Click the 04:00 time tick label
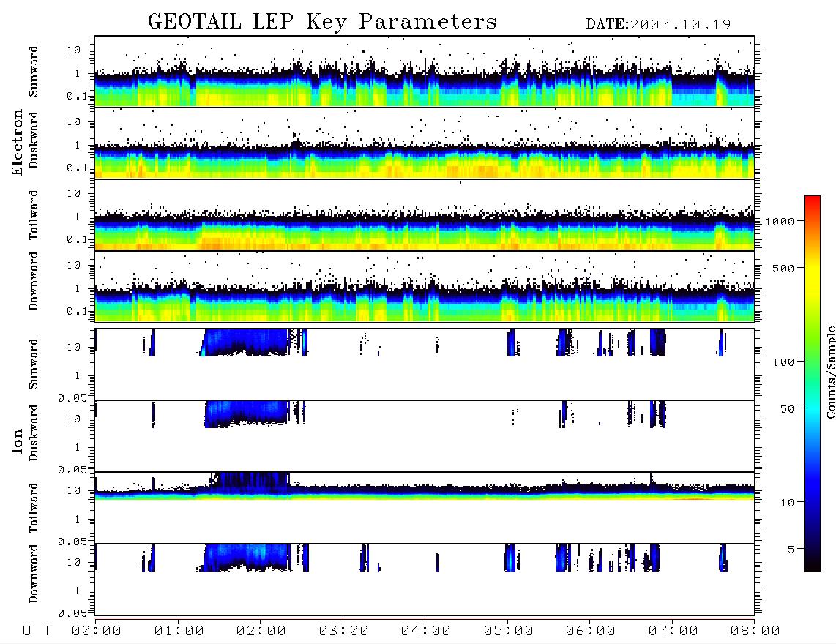This screenshot has width=836, height=644. [426, 632]
